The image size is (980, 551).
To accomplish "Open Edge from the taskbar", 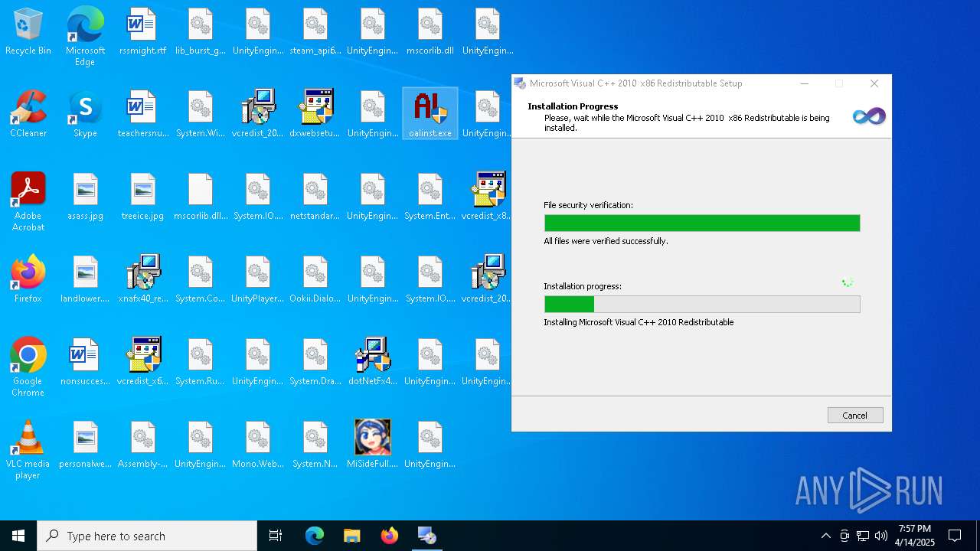I will [315, 536].
